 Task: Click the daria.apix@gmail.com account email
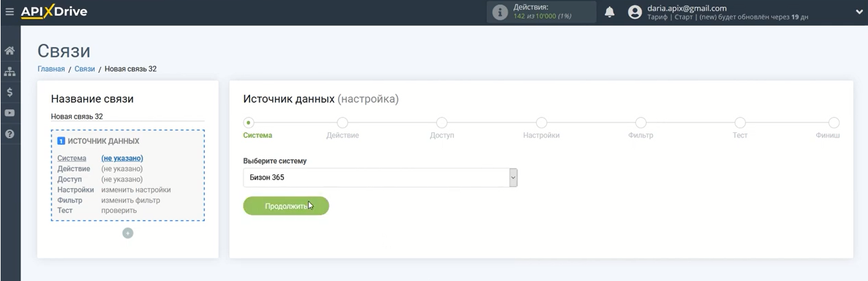coord(687,8)
